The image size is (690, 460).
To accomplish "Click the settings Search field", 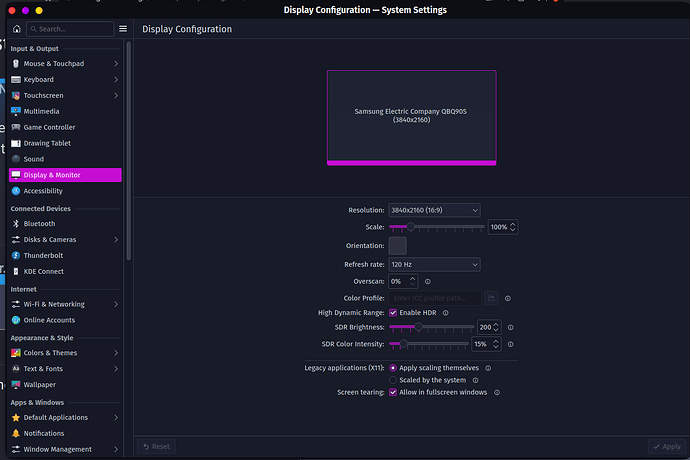I will tap(70, 29).
